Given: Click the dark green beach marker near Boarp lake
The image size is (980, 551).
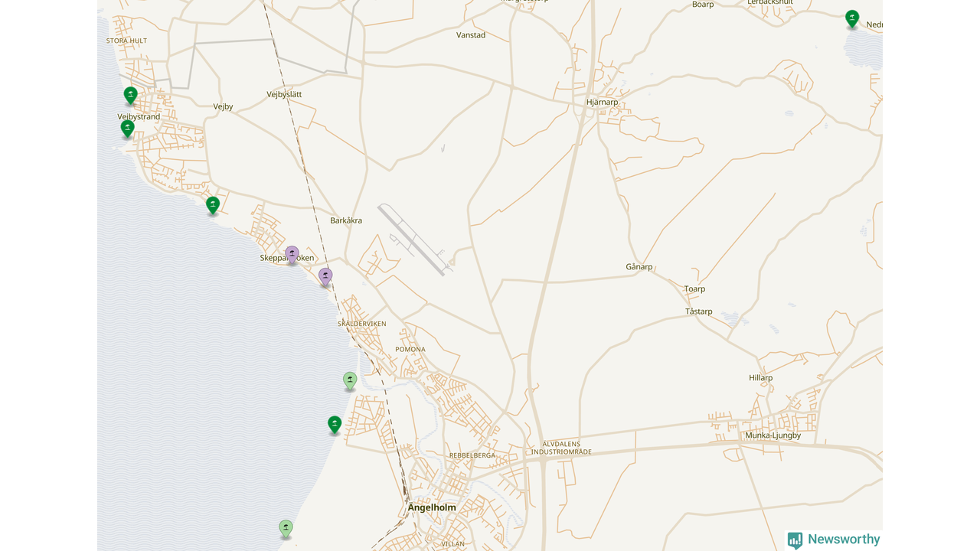Looking at the screenshot, I should pos(852,19).
